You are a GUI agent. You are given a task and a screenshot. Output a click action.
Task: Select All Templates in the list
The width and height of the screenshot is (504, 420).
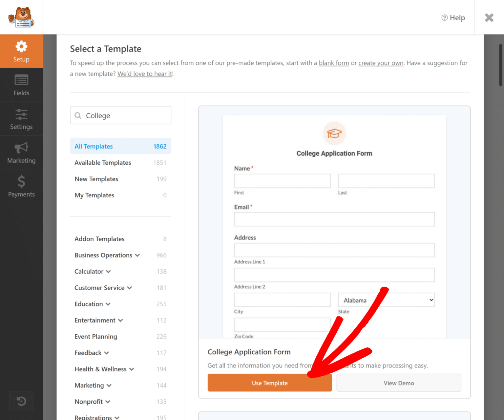[x=94, y=146]
